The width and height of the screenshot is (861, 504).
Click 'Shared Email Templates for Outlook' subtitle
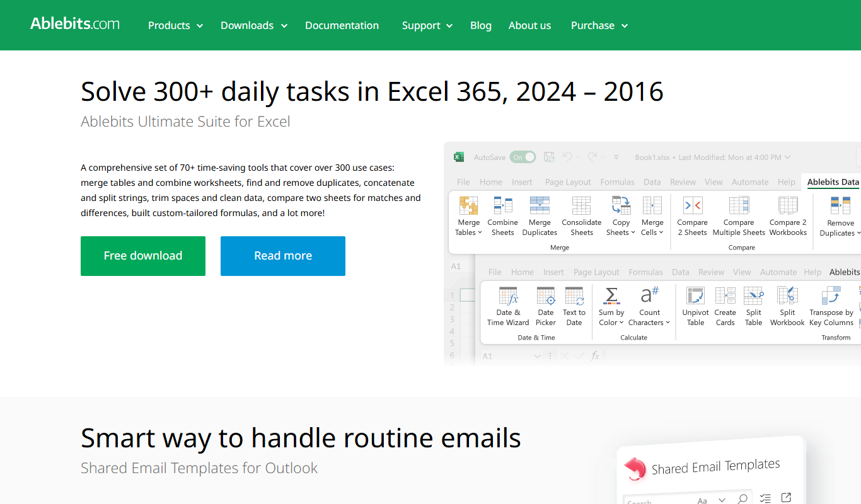pyautogui.click(x=199, y=468)
